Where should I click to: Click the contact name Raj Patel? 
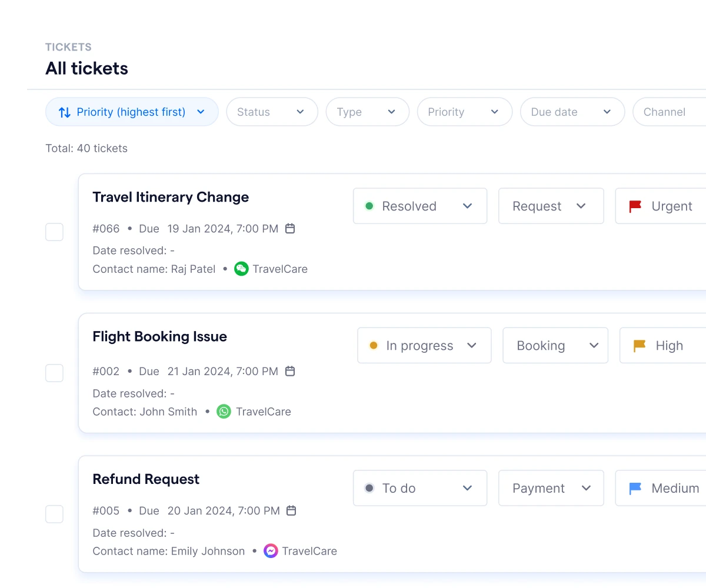tap(193, 269)
